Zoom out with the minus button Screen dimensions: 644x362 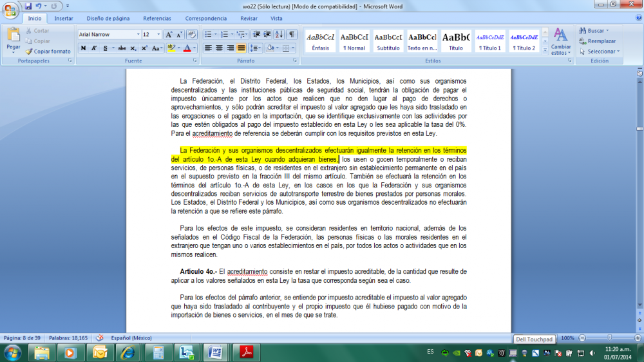[582, 338]
